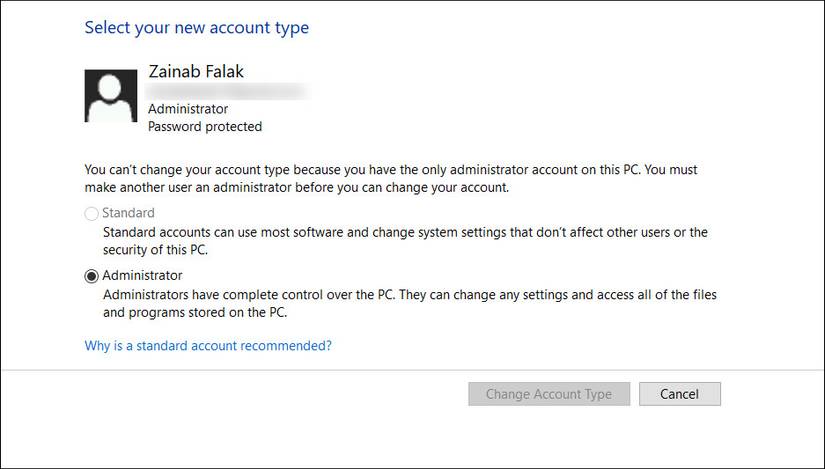Viewport: 825px width, 469px height.
Task: Click the user profile avatar picture
Action: [111, 96]
